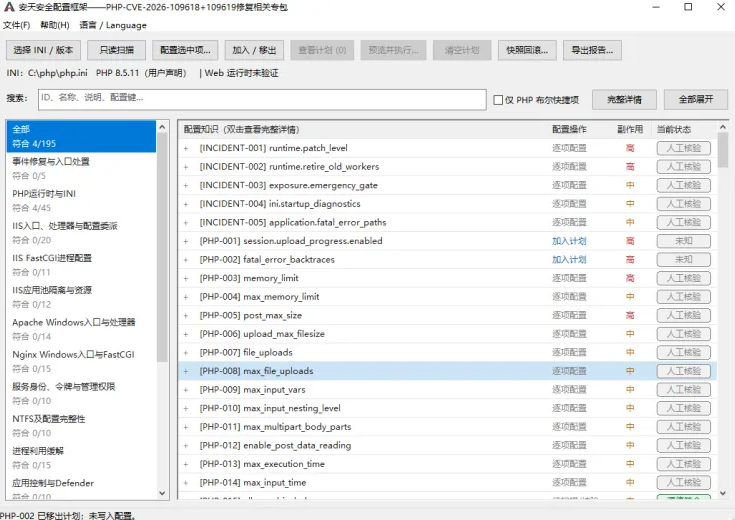Select Apache Windows入口与处理器 category
This screenshot has height=520, width=735.
click(x=81, y=329)
